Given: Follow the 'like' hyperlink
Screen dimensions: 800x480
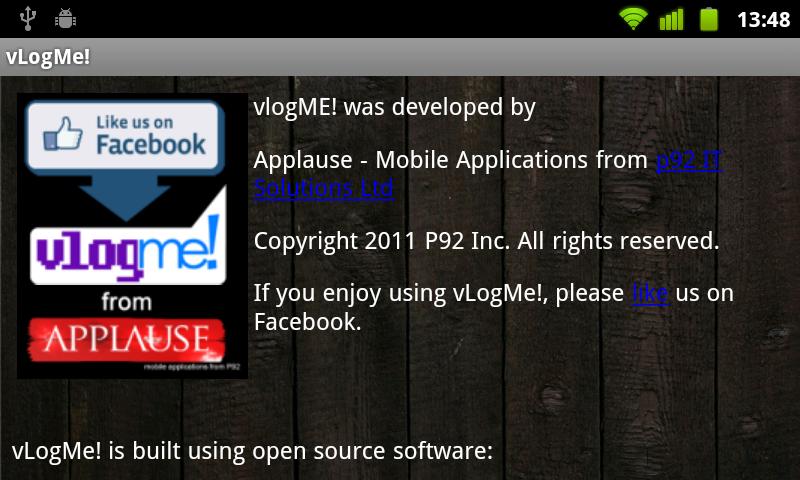Looking at the screenshot, I should click(x=650, y=293).
